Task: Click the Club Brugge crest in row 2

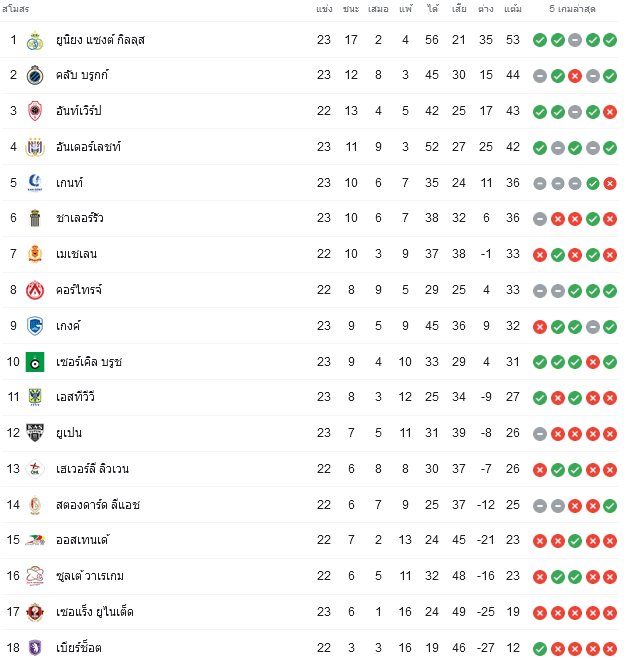Action: pos(35,75)
